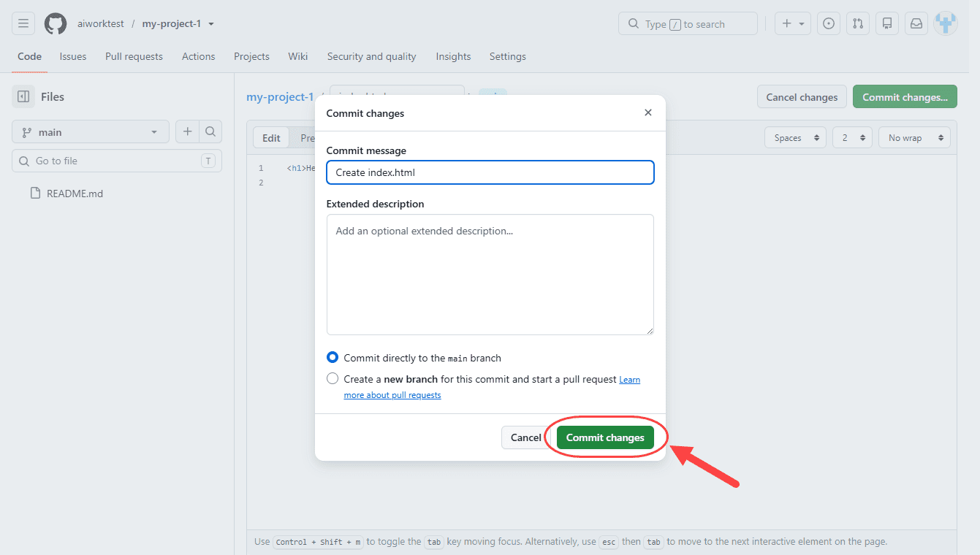Open the No wrap dropdown

[914, 137]
